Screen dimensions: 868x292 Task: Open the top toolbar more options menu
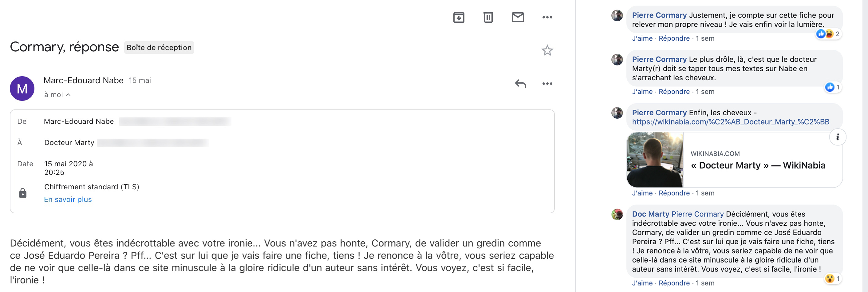tap(547, 17)
